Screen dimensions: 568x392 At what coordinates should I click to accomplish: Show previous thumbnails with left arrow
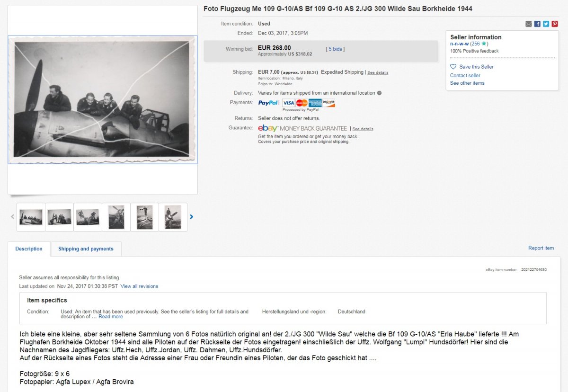13,217
